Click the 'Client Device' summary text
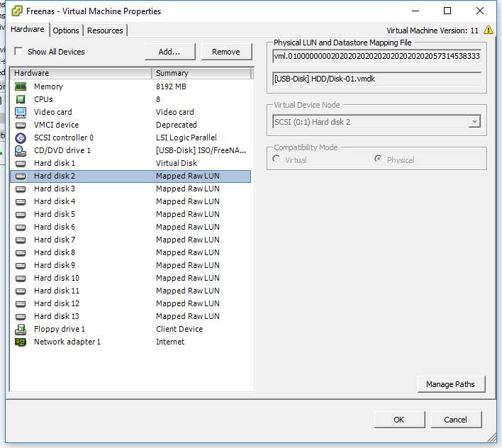 tap(179, 330)
